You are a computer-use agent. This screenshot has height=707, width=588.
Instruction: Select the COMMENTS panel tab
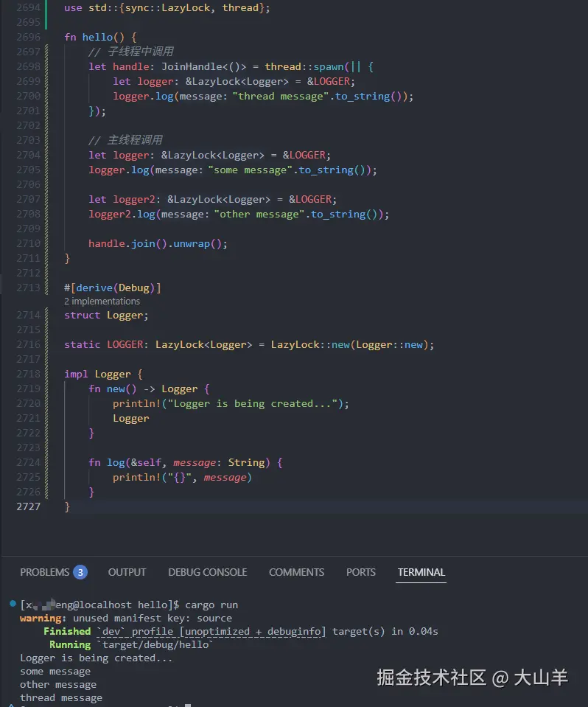pyautogui.click(x=296, y=572)
